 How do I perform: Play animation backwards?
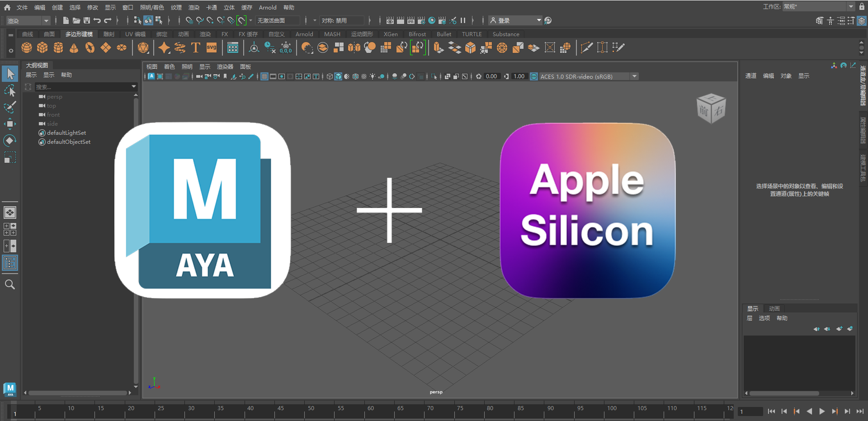click(x=809, y=412)
